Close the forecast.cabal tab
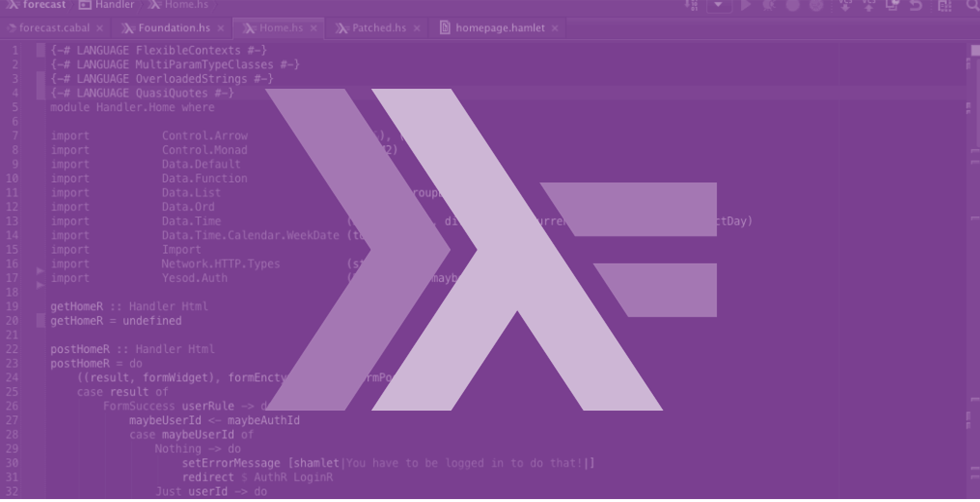Image resolution: width=980 pixels, height=502 pixels. coord(100,28)
